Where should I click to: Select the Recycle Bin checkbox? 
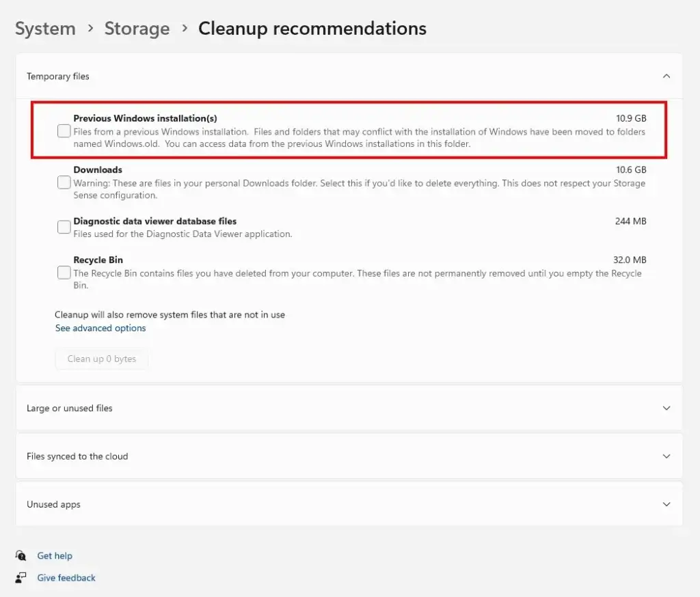point(64,272)
